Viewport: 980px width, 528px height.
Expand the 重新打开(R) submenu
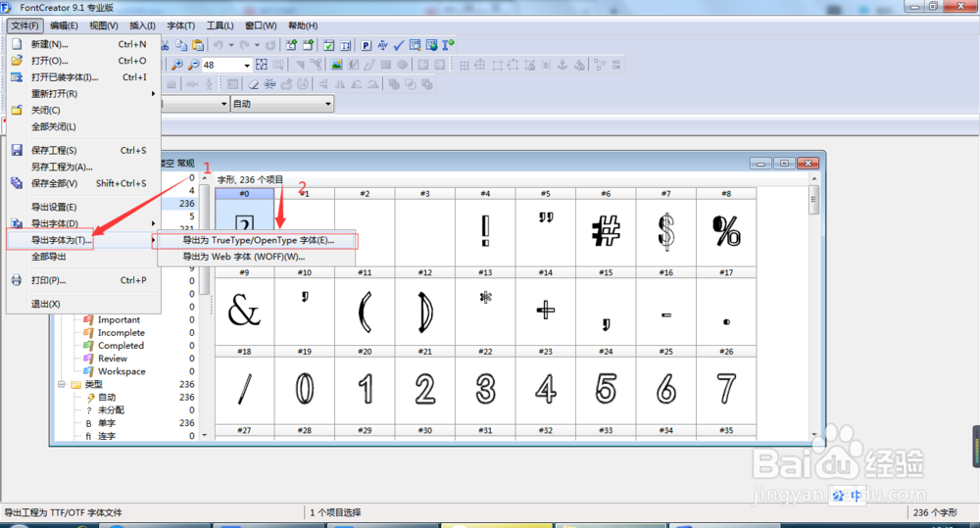click(x=83, y=94)
